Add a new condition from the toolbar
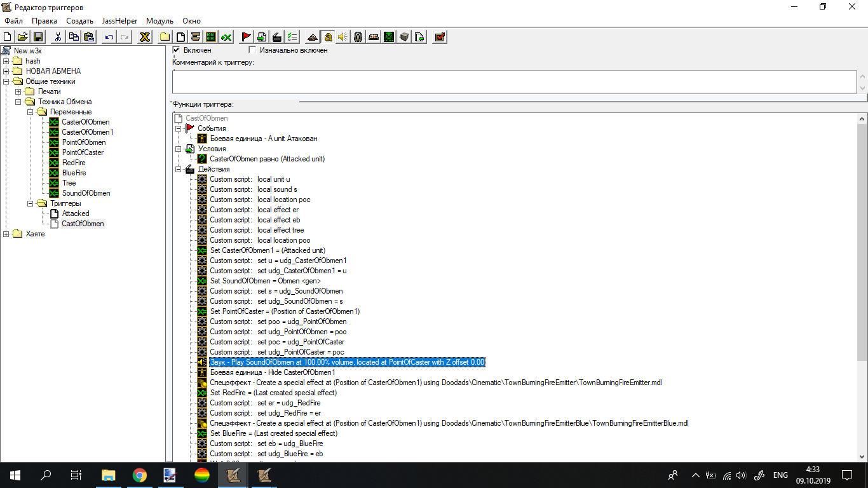The image size is (868, 488). 262,37
